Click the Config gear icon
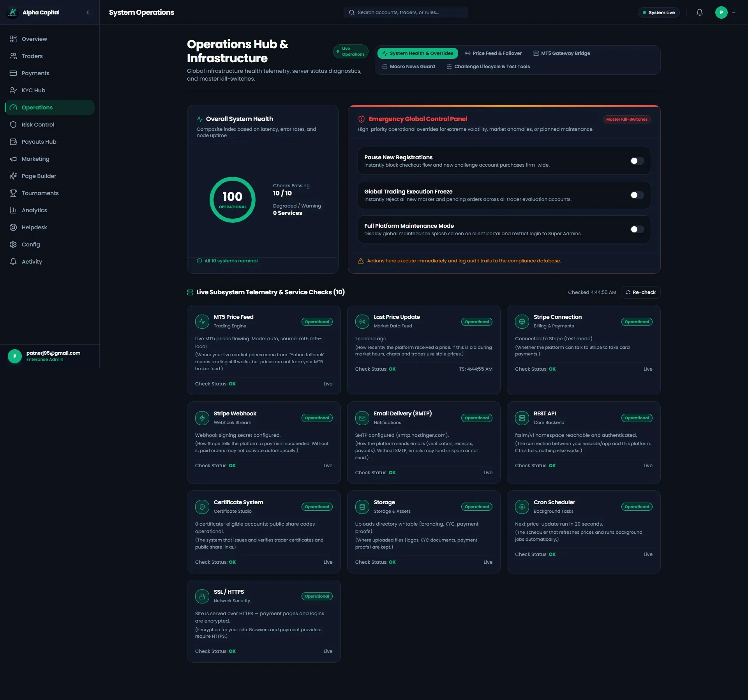The height and width of the screenshot is (700, 748). [x=13, y=244]
